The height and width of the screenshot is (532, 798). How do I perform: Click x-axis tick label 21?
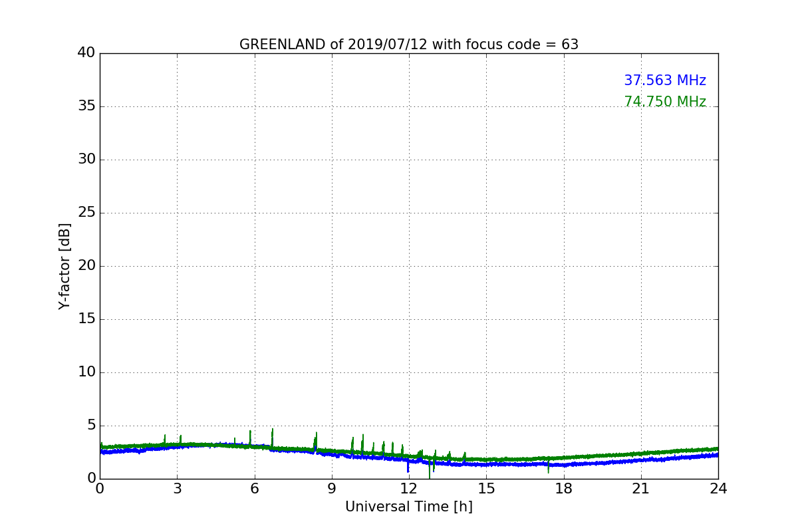point(641,489)
